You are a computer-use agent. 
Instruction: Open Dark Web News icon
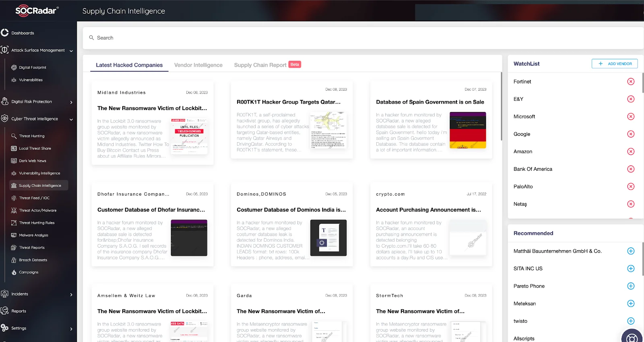(14, 161)
